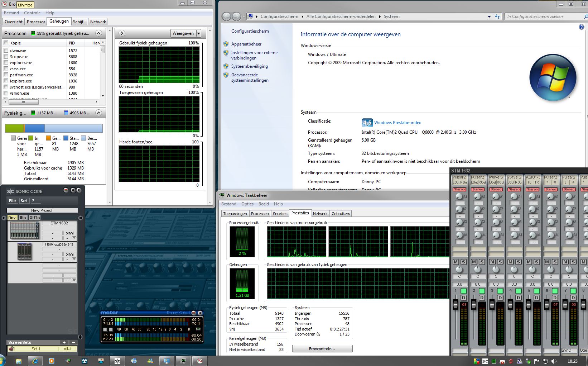Toggle the Stereo button on the ASIO1-3 channel
Viewport: 588px width, 366px height.
(x=533, y=189)
